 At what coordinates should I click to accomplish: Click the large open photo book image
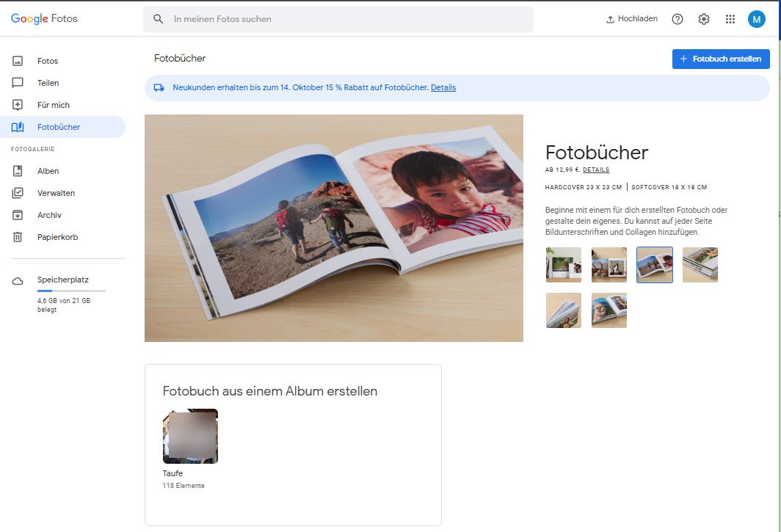[334, 228]
